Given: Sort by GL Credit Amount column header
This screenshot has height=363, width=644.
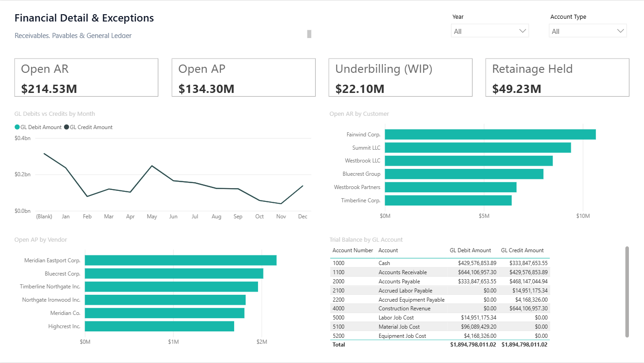Looking at the screenshot, I should 522,250.
